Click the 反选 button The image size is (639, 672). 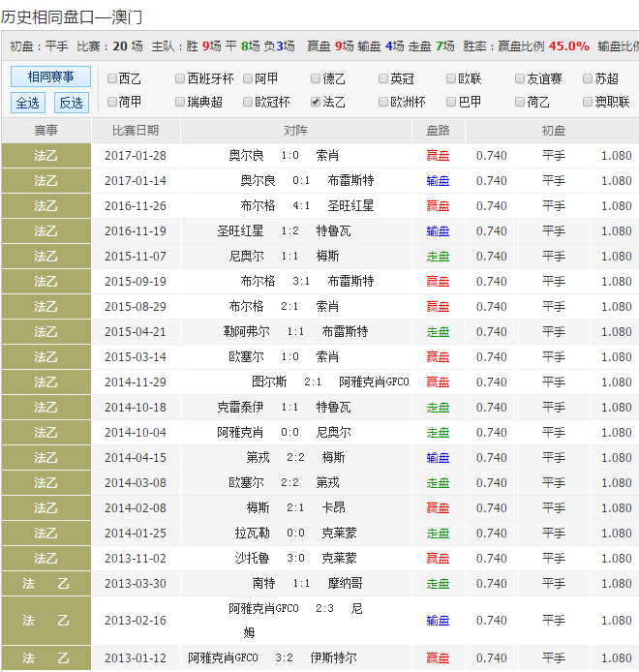tap(72, 103)
